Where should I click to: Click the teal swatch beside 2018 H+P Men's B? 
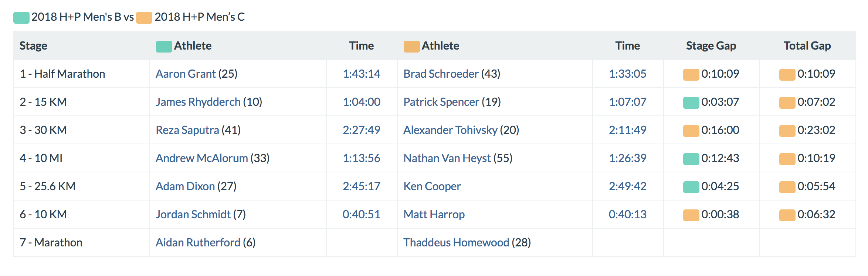click(x=21, y=17)
